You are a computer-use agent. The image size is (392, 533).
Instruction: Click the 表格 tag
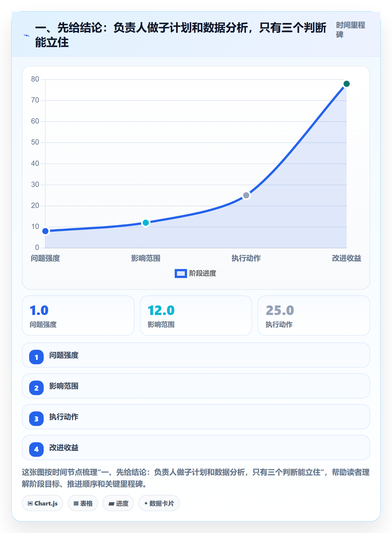83,503
